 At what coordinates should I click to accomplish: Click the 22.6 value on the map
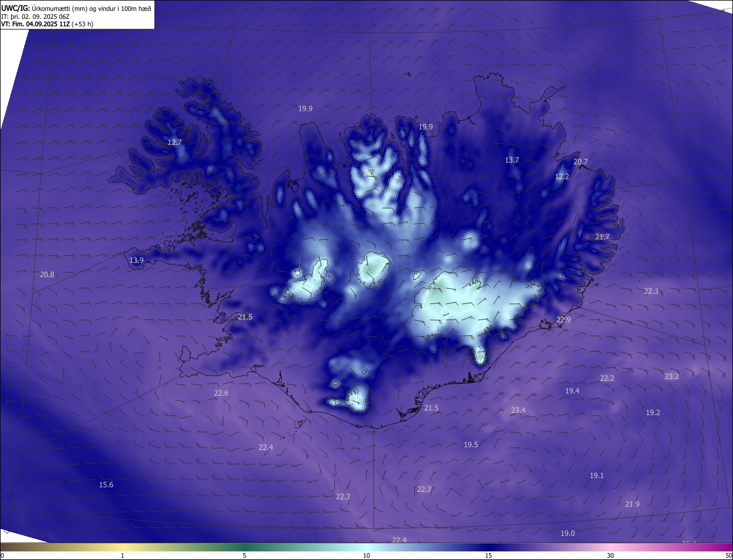click(x=221, y=393)
